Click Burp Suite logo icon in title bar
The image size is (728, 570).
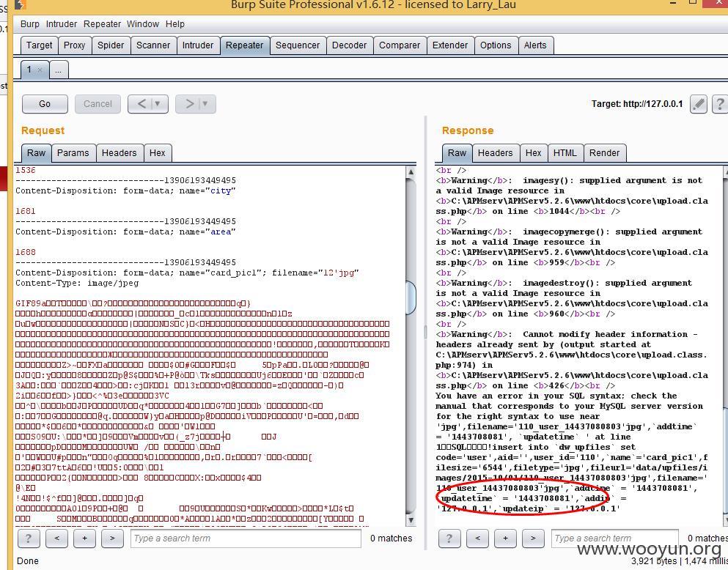click(21, 4)
